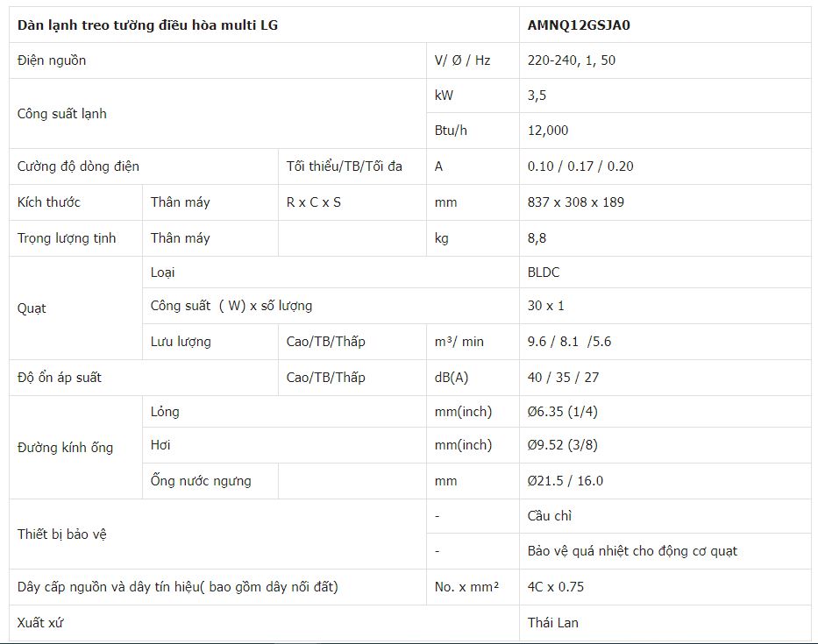Click the power supply value 220-240, 1, 50
The image size is (818, 644).
click(x=577, y=60)
